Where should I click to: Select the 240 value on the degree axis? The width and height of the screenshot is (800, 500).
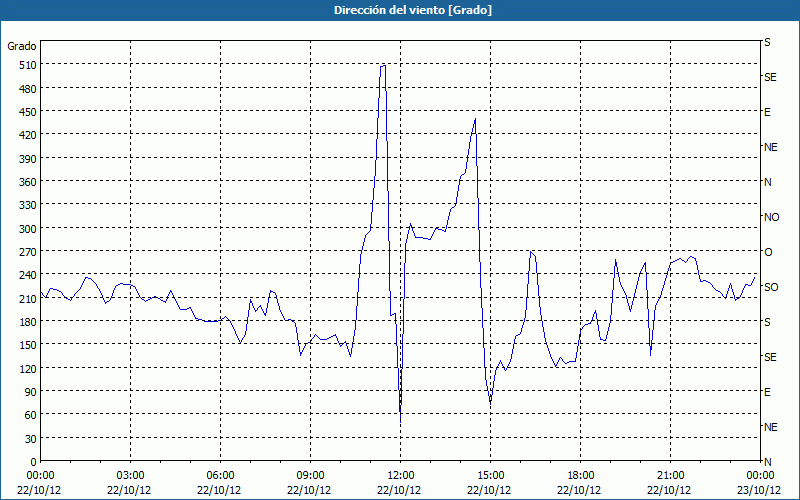pyautogui.click(x=28, y=275)
